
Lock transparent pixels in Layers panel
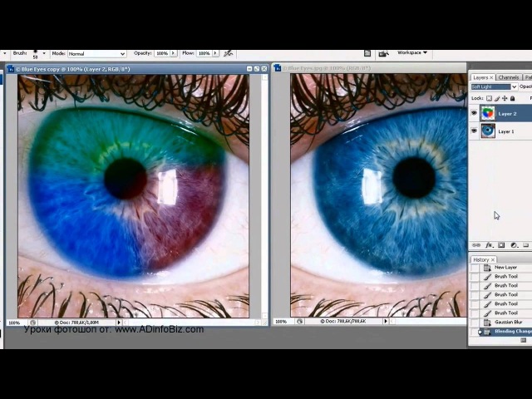point(489,98)
